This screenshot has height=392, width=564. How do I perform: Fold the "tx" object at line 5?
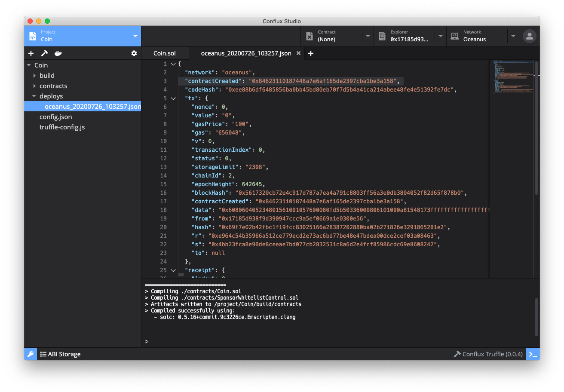coord(173,98)
